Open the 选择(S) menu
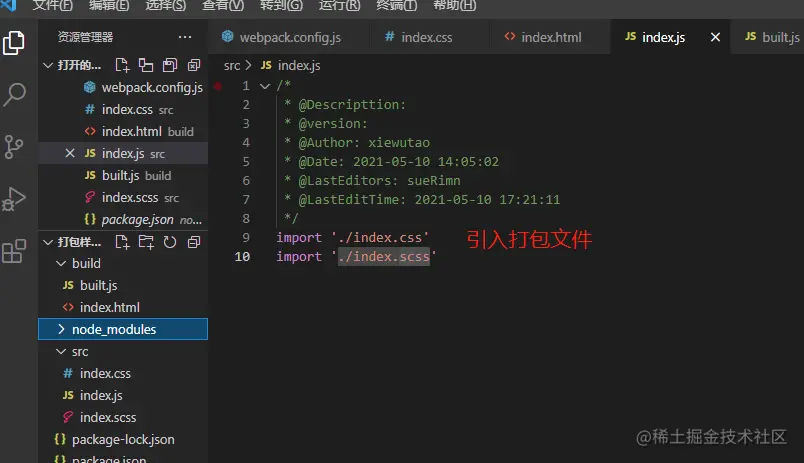The height and width of the screenshot is (463, 804). pos(166,6)
